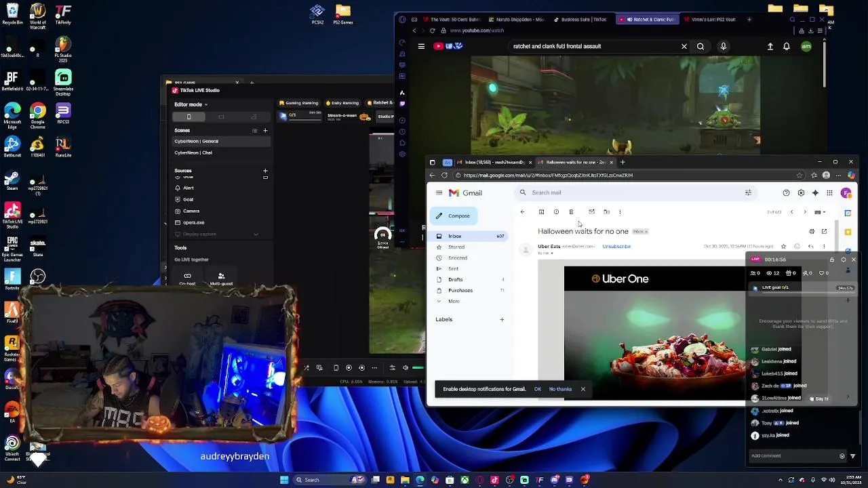Clear the YouTube search box
Screen dimensions: 868x488
684,47
